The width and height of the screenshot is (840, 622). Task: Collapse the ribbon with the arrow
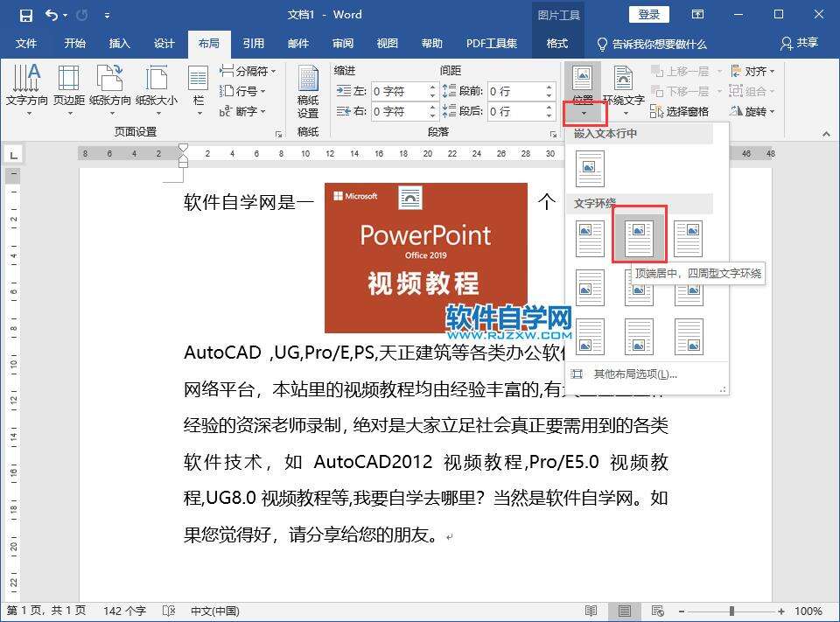tap(826, 134)
